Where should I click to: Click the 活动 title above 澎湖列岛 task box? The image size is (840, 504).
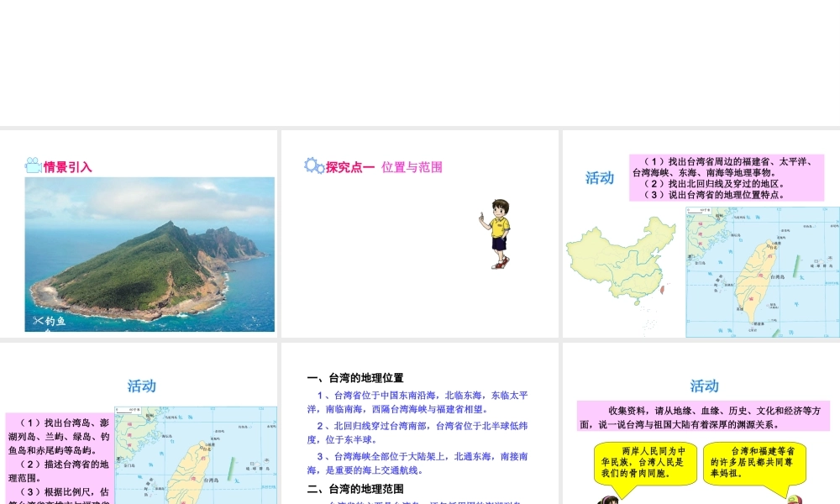pos(142,386)
